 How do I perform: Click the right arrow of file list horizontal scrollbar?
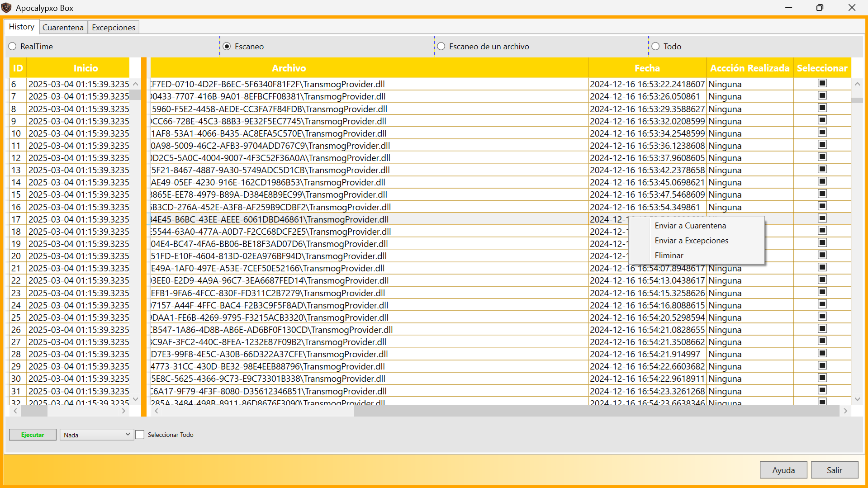coord(845,411)
